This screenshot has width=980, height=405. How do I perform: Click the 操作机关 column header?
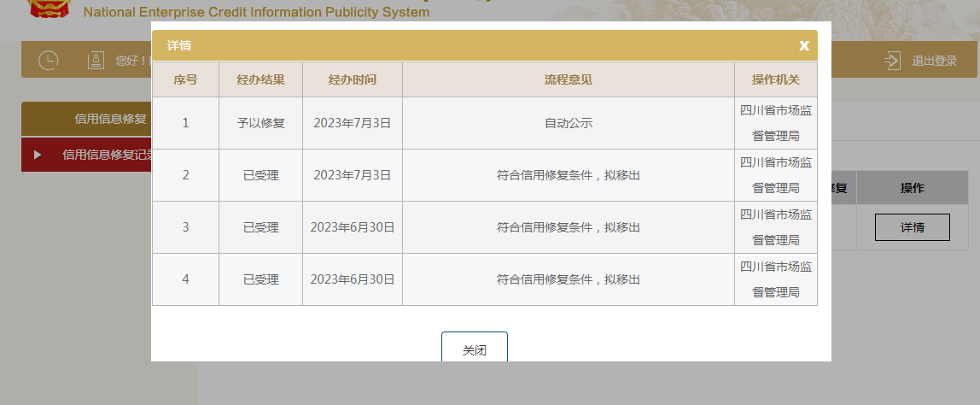pos(775,79)
